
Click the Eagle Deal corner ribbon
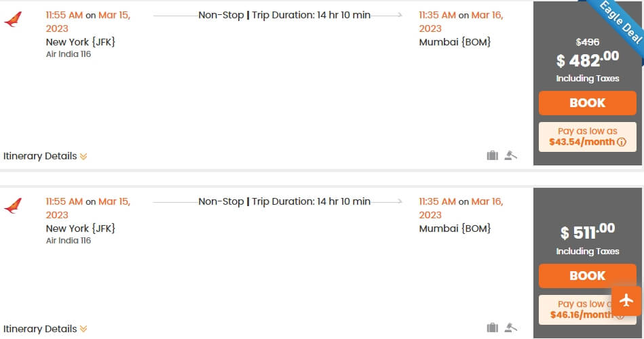(x=621, y=22)
